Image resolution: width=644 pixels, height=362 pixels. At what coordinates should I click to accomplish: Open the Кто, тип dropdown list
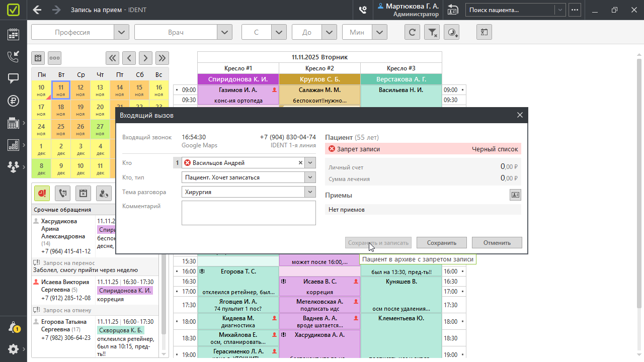click(310, 177)
